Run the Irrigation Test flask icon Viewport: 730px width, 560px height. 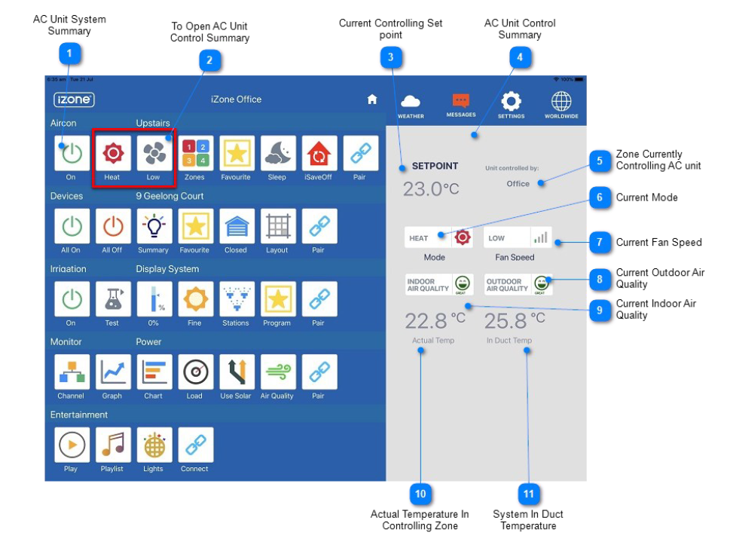(x=113, y=298)
